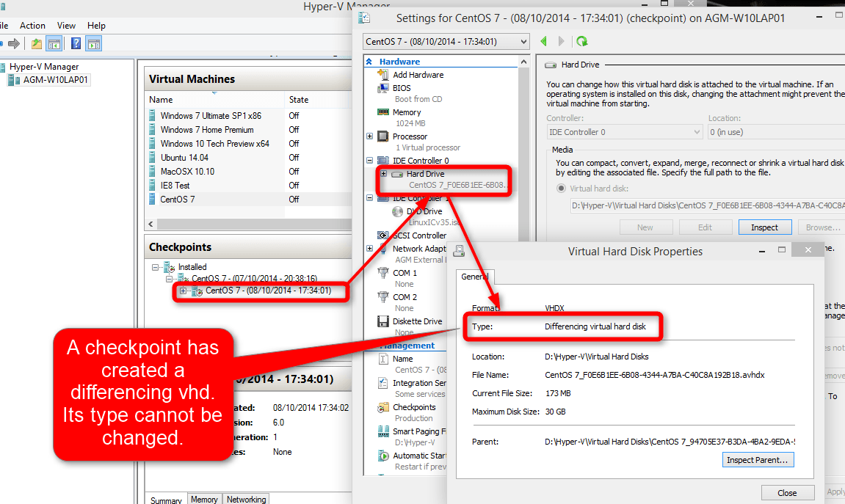The width and height of the screenshot is (845, 504).
Task: Select the MacOSX 10.10 virtual machine
Action: (x=187, y=172)
